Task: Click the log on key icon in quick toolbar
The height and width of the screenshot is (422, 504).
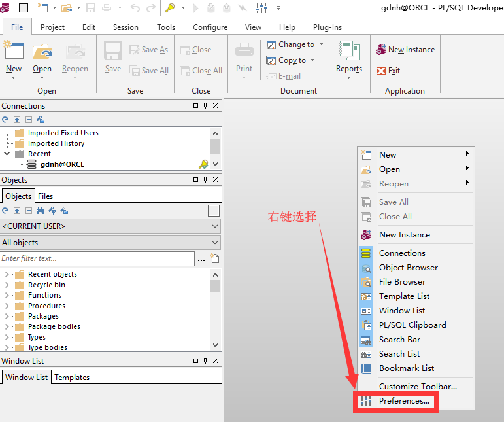Action: tap(170, 7)
